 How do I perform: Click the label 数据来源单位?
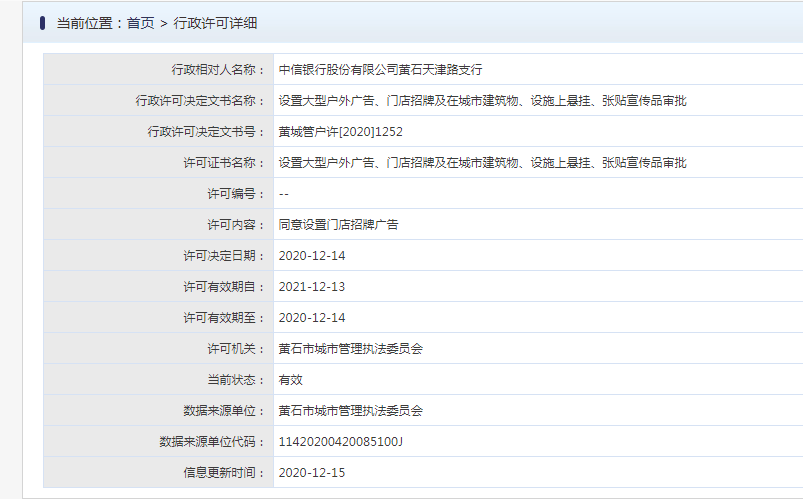click(x=225, y=411)
